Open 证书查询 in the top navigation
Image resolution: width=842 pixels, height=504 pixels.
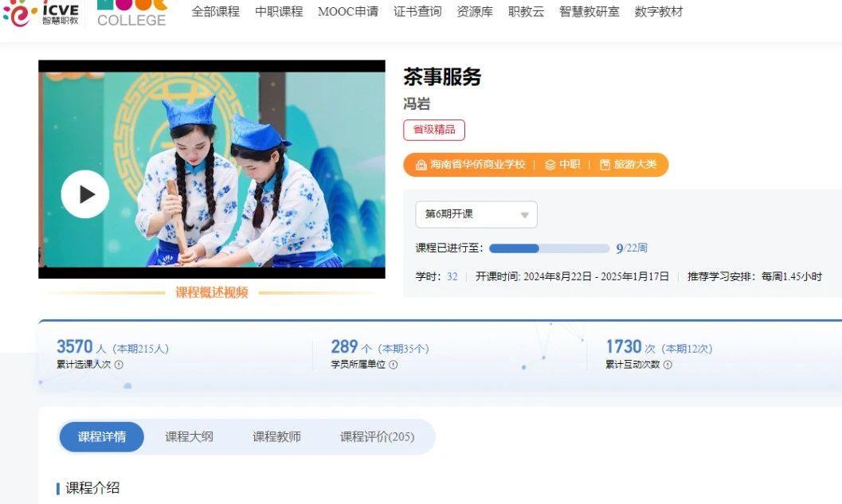click(417, 11)
